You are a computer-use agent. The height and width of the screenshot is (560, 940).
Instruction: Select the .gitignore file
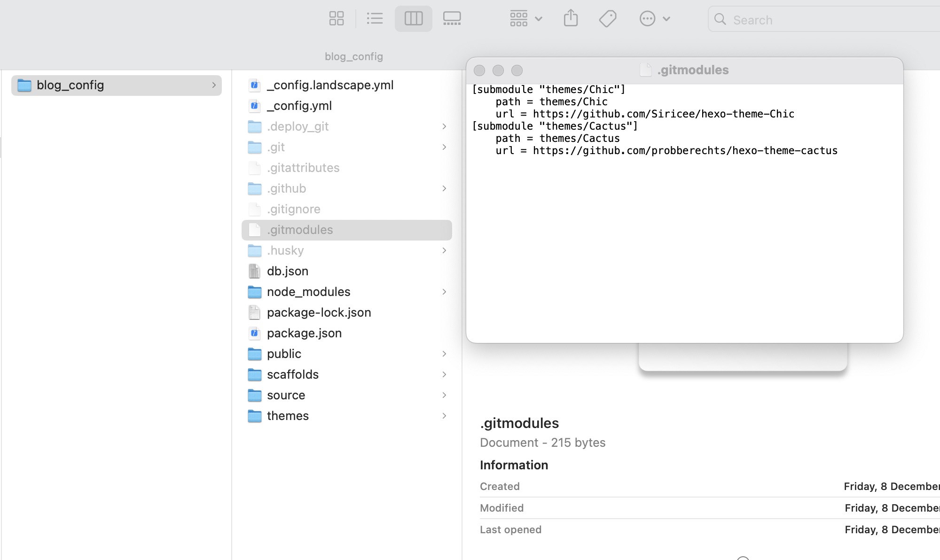(x=293, y=209)
